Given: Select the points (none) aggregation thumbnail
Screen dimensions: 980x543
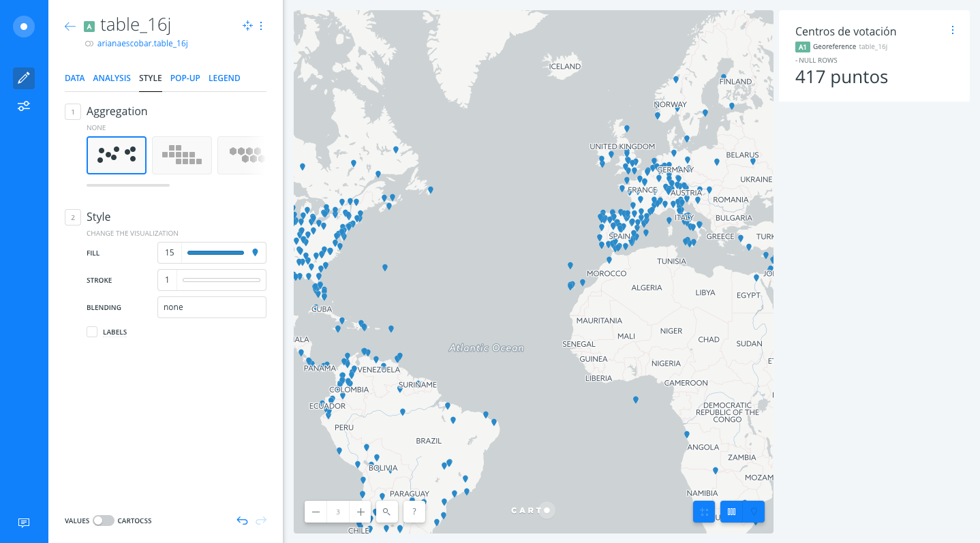Looking at the screenshot, I should point(117,155).
